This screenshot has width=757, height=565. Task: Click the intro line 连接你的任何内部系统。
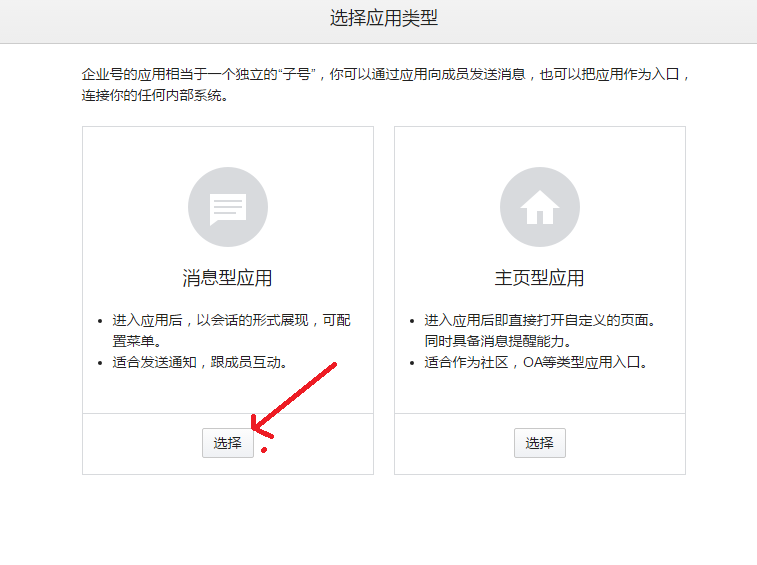pyautogui.click(x=155, y=95)
